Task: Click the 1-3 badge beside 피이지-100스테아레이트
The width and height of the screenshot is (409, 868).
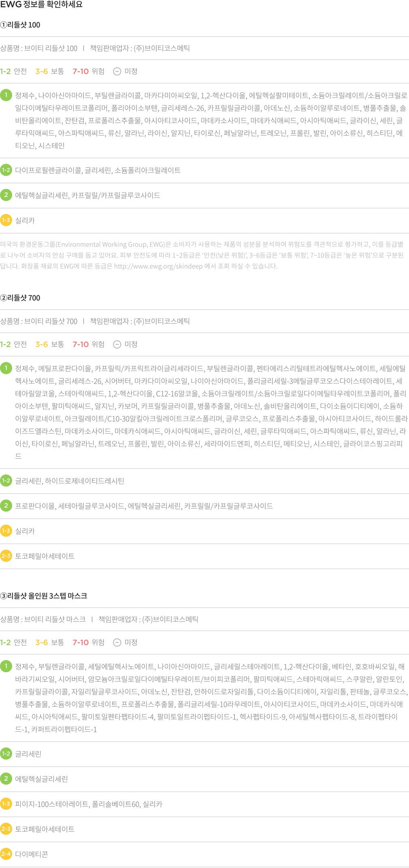Action: click(x=6, y=804)
